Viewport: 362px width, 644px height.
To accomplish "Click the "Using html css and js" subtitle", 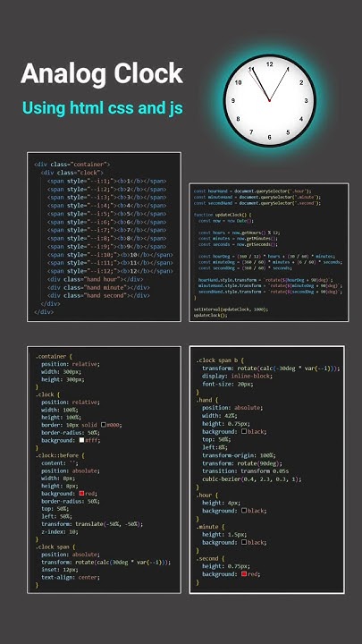I will [x=103, y=108].
